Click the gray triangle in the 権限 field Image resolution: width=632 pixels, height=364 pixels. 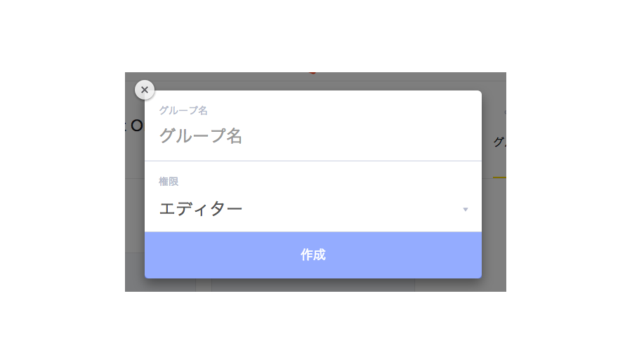[465, 210]
